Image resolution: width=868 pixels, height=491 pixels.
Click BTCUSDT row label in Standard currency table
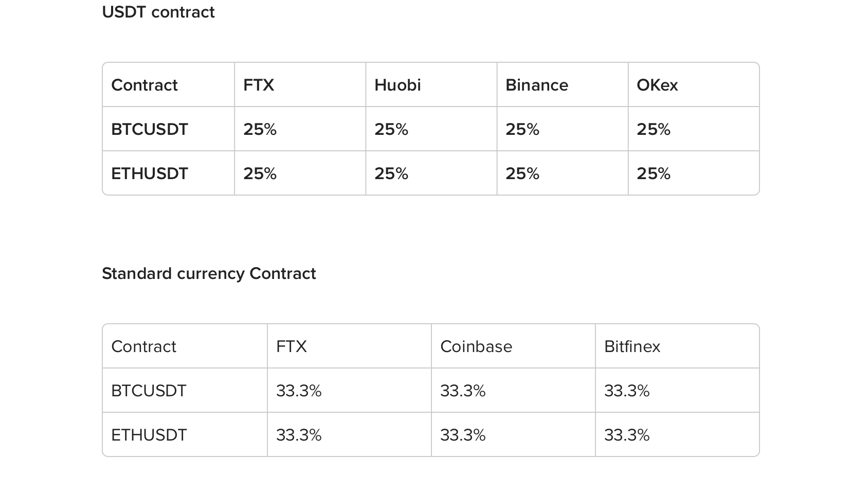click(149, 391)
